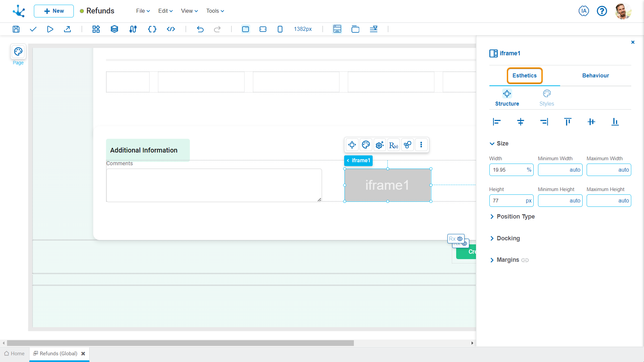Toggle the Margins link icon
This screenshot has width=644, height=362.
coord(525,260)
